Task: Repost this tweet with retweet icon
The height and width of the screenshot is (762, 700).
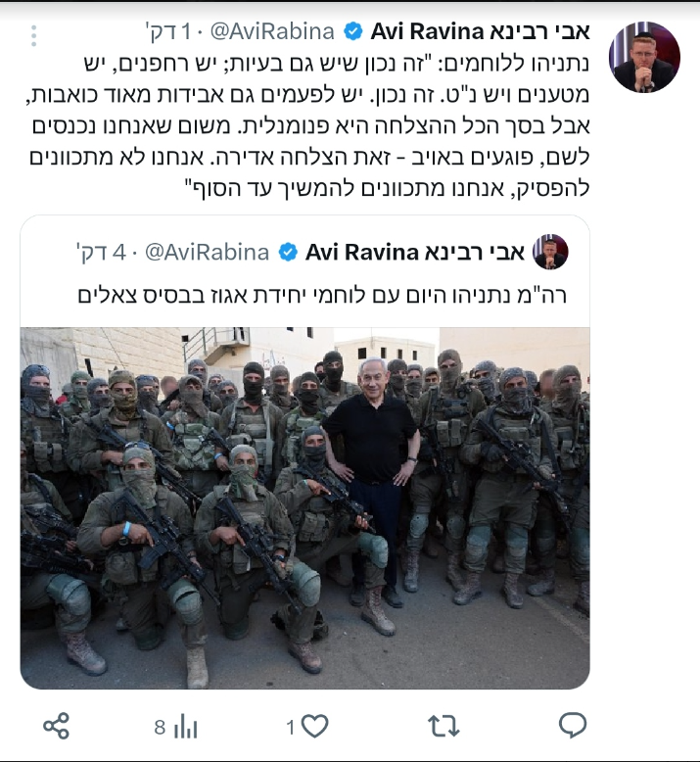Action: click(x=443, y=727)
